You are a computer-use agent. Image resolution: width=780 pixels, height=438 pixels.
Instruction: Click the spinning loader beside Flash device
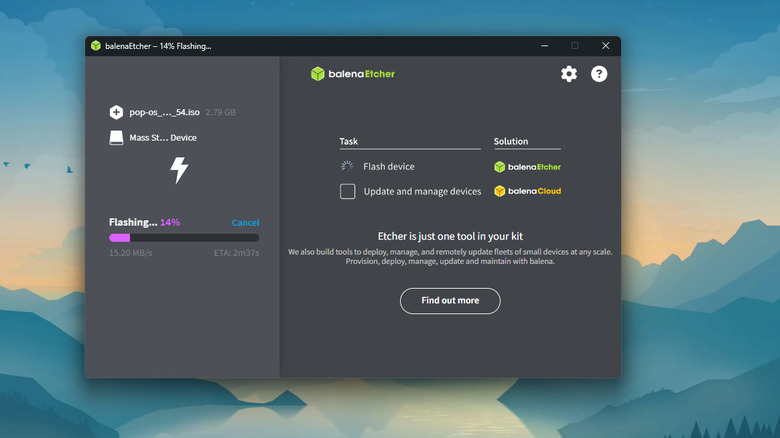click(347, 167)
